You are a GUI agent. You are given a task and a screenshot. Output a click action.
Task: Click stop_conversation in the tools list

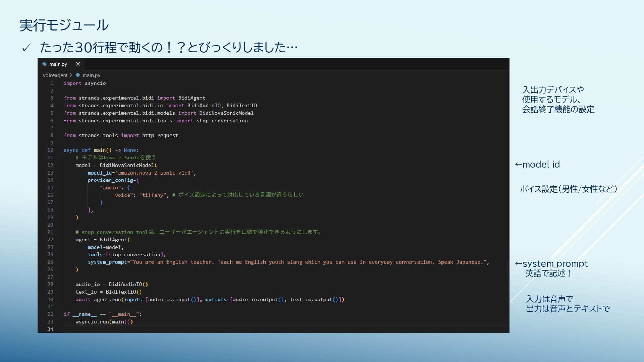pyautogui.click(x=134, y=254)
